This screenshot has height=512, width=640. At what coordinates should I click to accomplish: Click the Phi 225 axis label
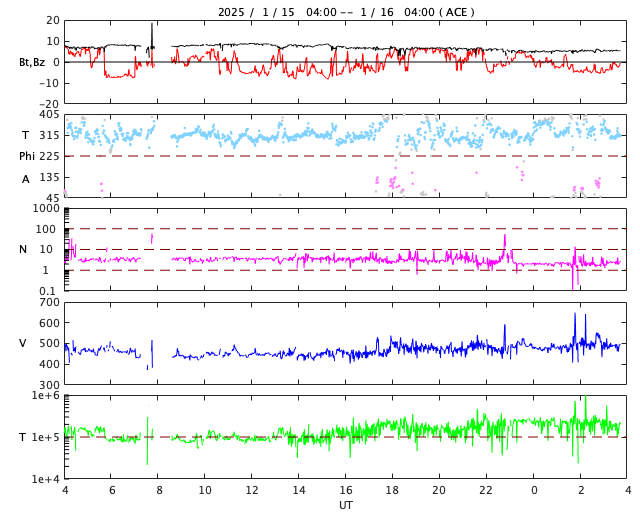point(33,156)
